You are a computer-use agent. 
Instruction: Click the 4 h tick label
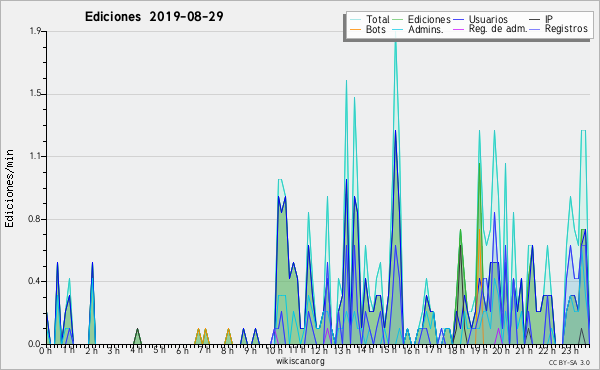136,350
